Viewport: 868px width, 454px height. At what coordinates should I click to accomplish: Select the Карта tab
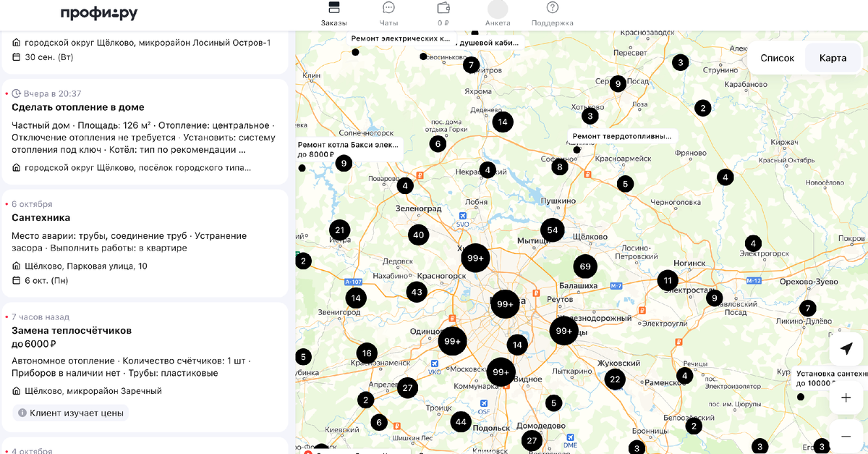pos(833,56)
